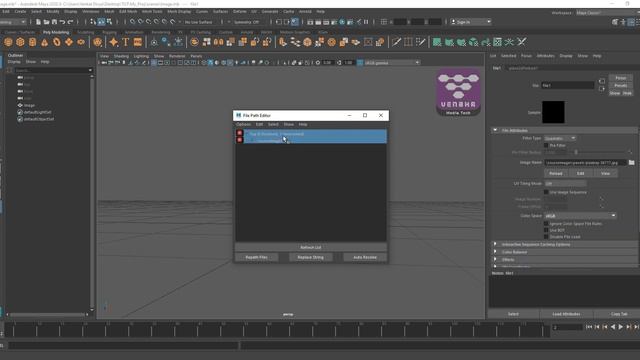Open the viewport Lighting menu
Viewport: 640px width, 360px height.
(141, 56)
